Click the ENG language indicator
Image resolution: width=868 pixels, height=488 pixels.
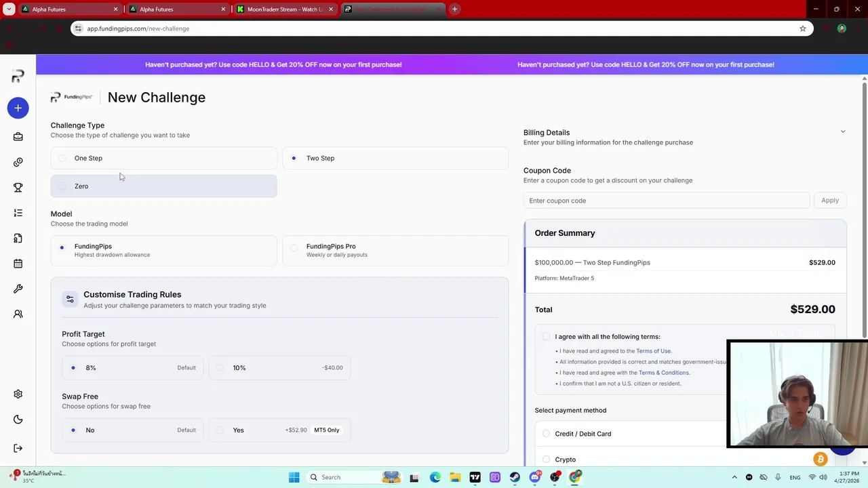795,477
